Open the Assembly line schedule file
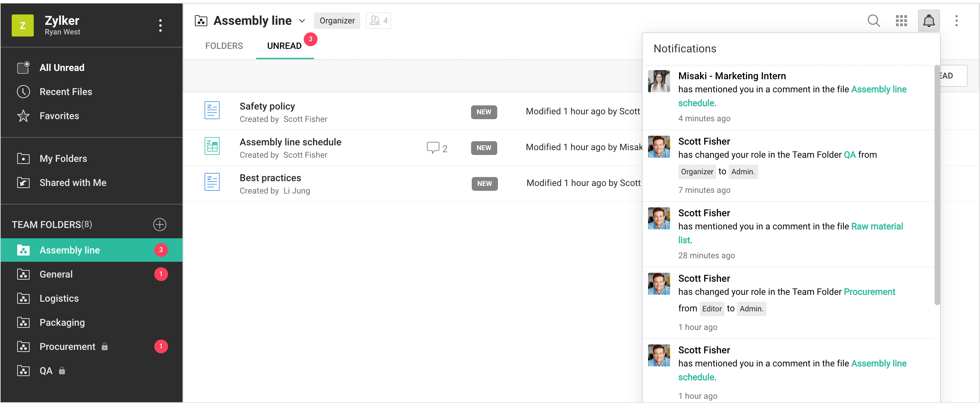Viewport: 980px width, 405px height. tap(290, 142)
